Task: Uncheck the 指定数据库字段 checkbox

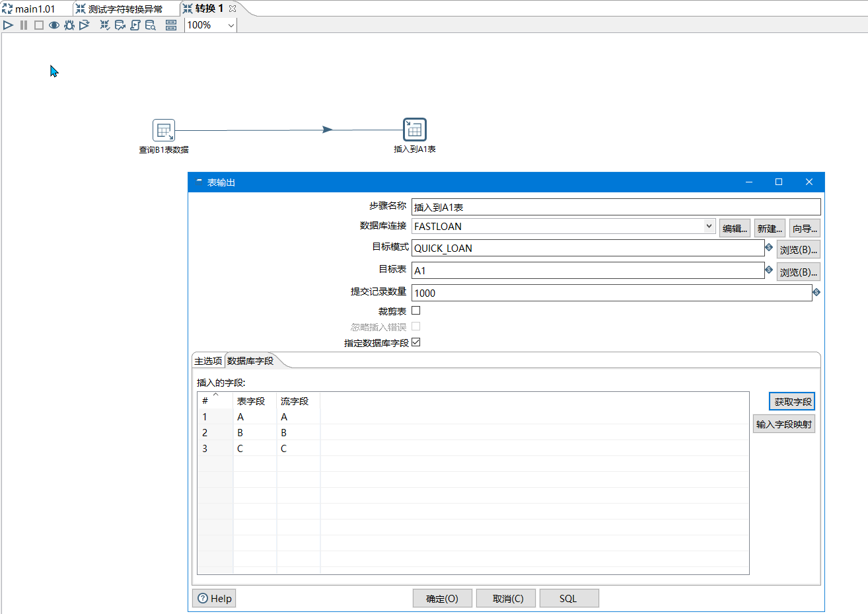Action: [x=416, y=342]
